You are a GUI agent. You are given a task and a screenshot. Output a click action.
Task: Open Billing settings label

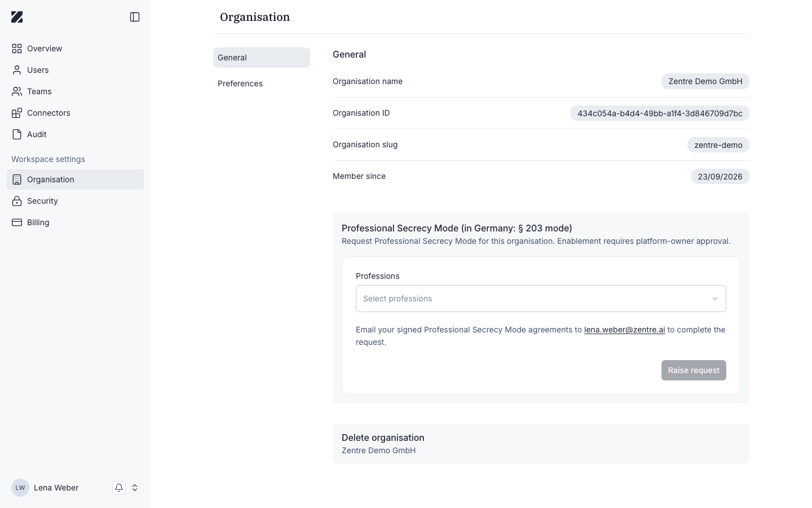coord(38,222)
